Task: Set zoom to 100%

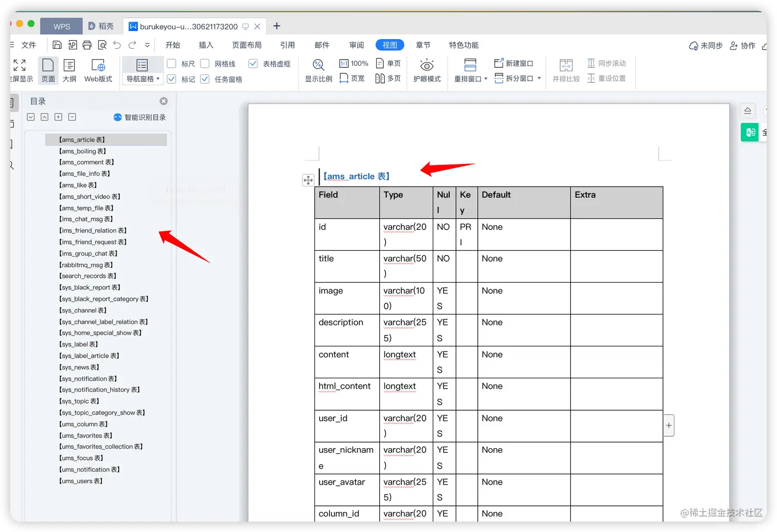Action: point(354,63)
